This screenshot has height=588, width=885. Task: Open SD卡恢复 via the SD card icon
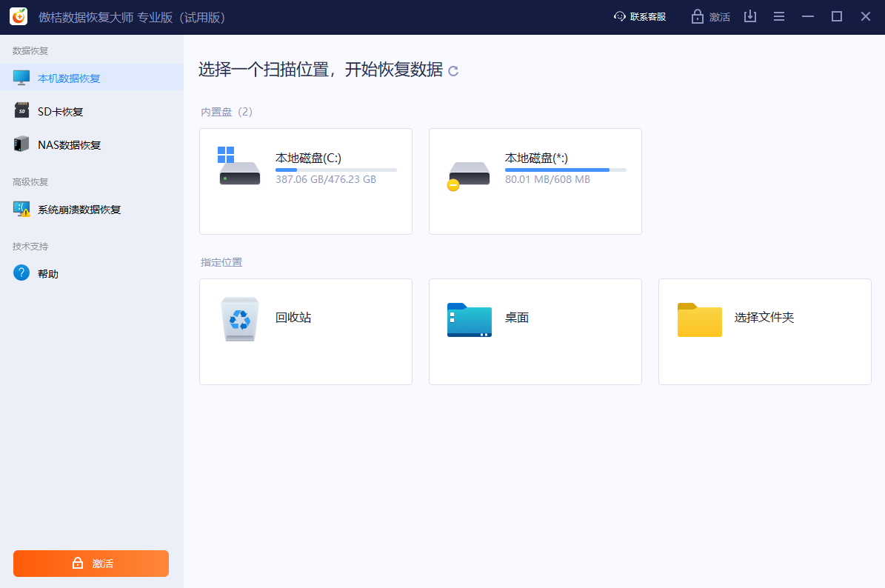(21, 110)
